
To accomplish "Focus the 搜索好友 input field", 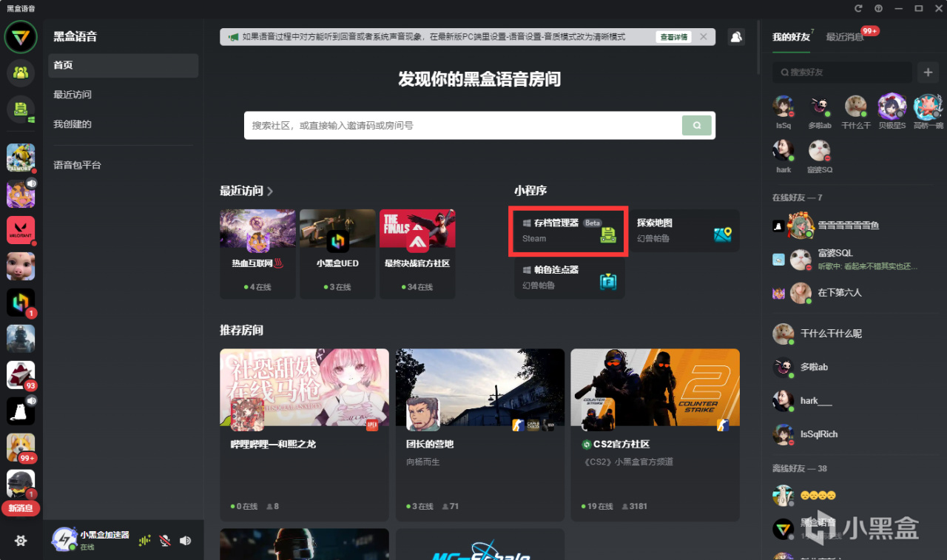I will pyautogui.click(x=842, y=72).
